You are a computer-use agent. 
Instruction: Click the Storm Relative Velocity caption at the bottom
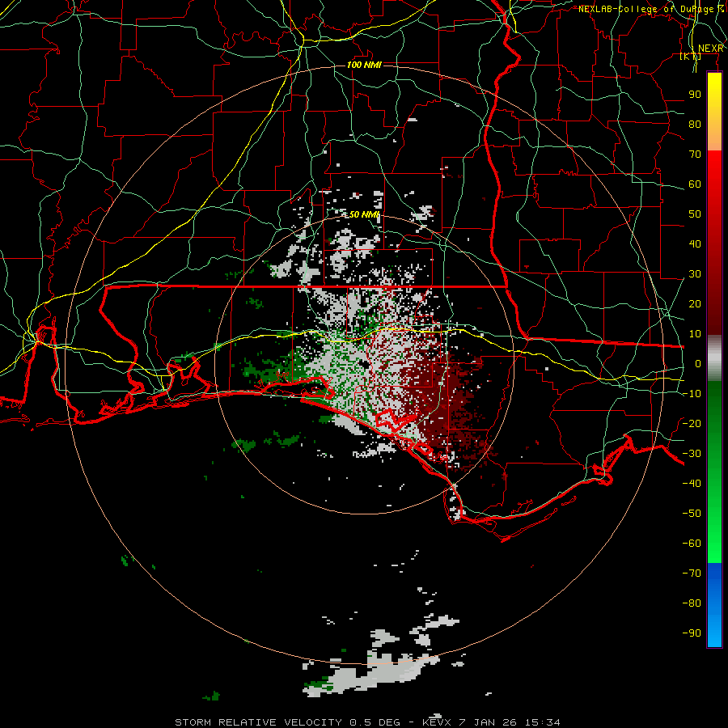pyautogui.click(x=367, y=722)
